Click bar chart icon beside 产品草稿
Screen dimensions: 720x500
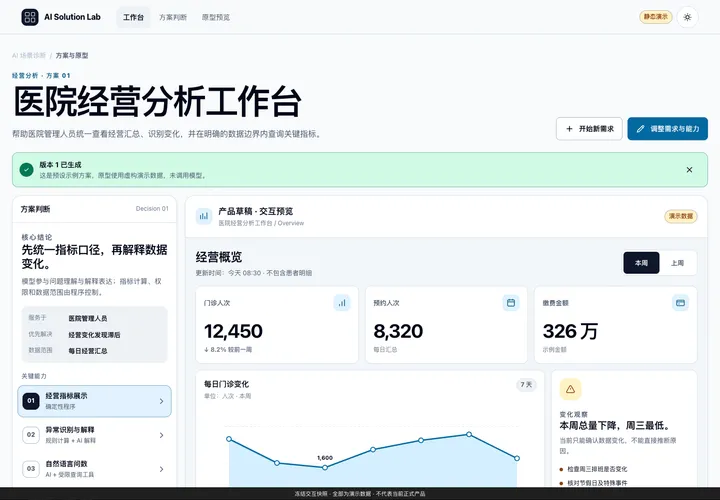204,216
